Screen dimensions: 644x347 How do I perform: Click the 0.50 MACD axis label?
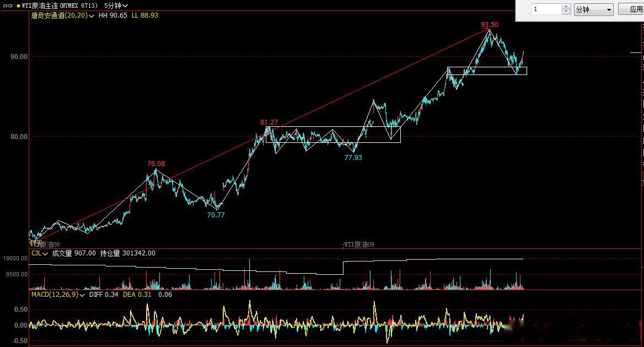(x=21, y=309)
